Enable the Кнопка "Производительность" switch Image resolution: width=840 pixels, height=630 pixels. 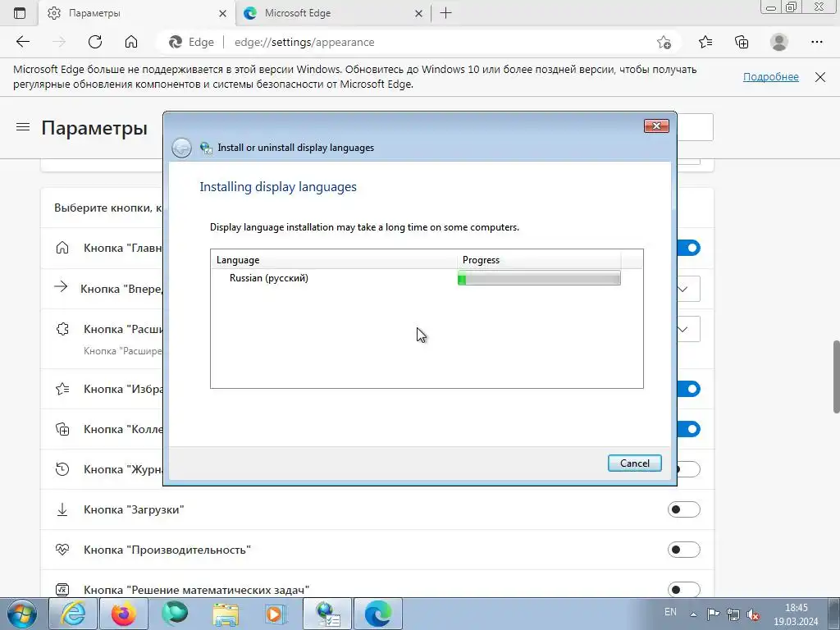click(684, 550)
